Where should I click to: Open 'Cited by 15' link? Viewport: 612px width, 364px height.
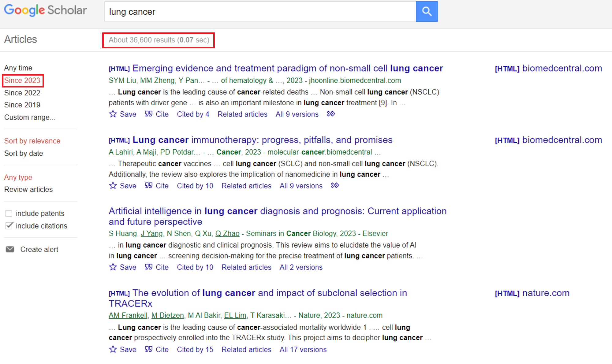pos(195,349)
